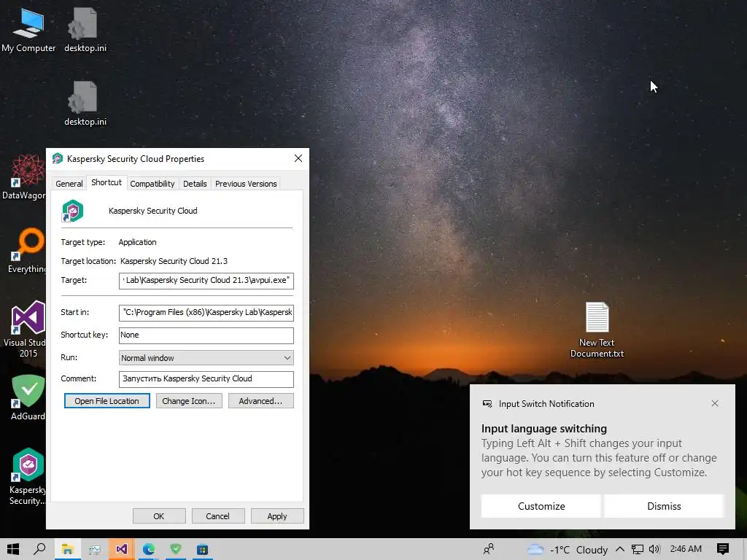Screen dimensions: 747x560
Task: Show hidden system tray icons
Action: [620, 549]
